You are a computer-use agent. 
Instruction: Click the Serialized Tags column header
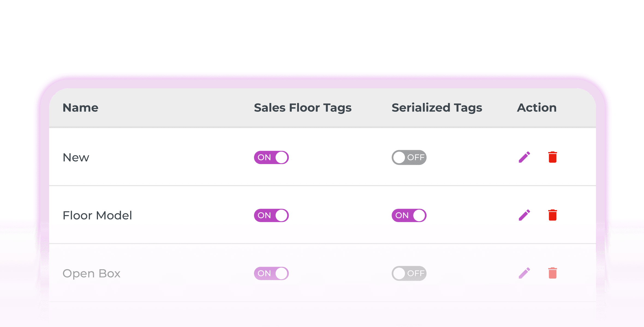click(x=437, y=108)
